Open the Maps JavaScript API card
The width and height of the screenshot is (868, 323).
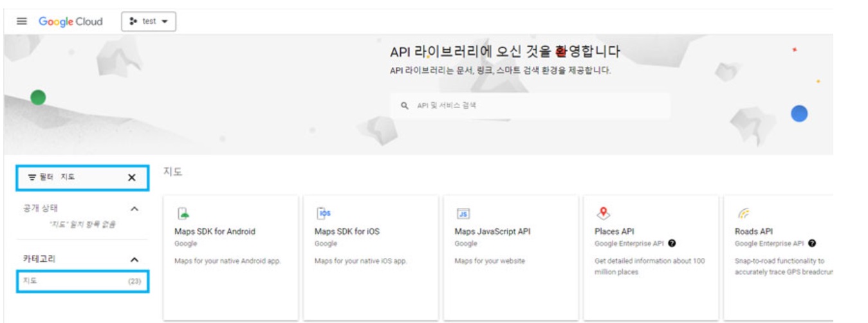(511, 257)
